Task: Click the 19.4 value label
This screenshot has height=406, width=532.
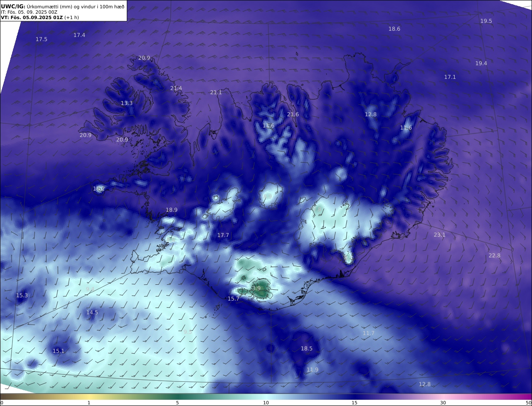Action: tap(481, 64)
